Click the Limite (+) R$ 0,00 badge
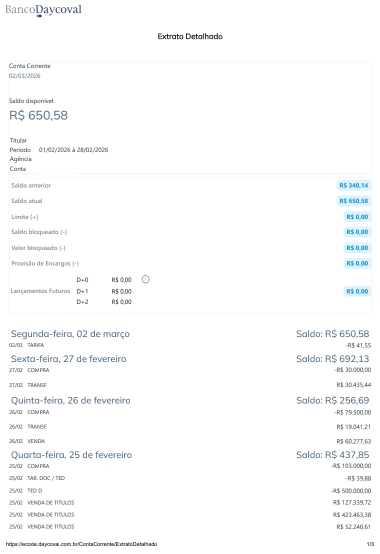 [x=357, y=217]
